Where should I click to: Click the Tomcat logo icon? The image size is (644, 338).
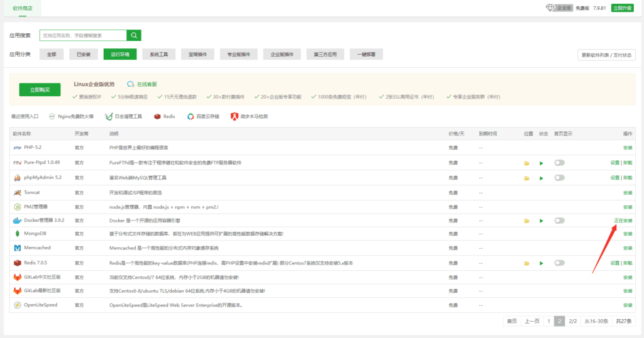tap(17, 192)
